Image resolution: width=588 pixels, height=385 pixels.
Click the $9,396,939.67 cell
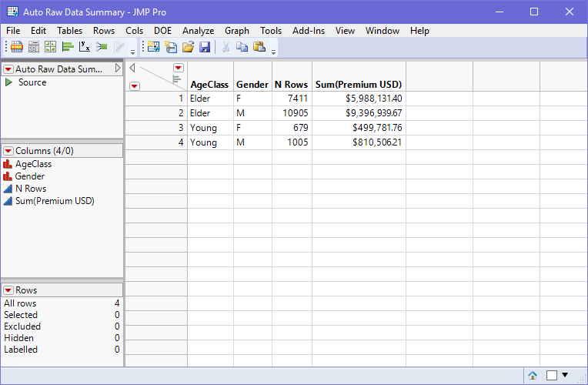(359, 113)
